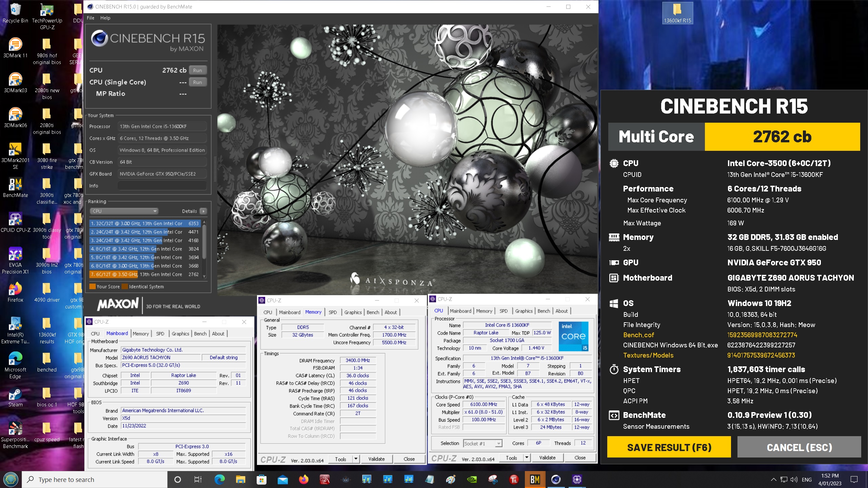Click Validate in CPU-Z Memory window
The height and width of the screenshot is (488, 868).
pos(376,459)
